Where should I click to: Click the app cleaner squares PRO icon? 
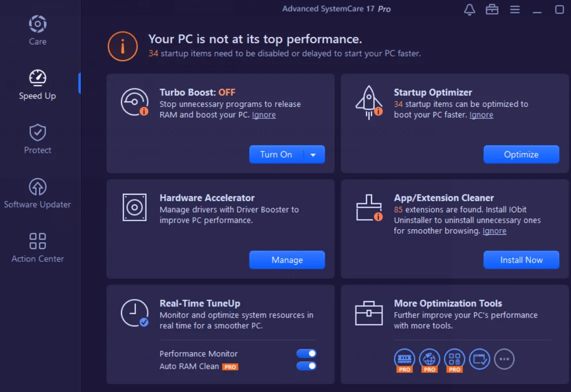[454, 359]
